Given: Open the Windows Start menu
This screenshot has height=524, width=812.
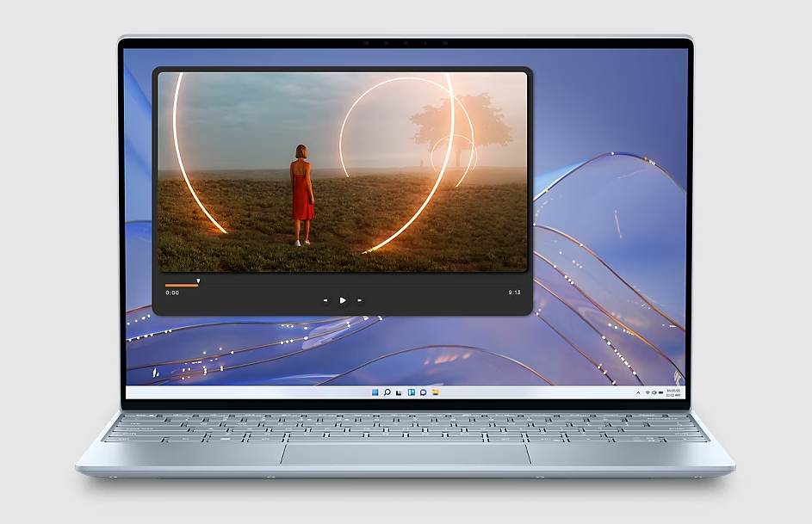Looking at the screenshot, I should tap(375, 392).
